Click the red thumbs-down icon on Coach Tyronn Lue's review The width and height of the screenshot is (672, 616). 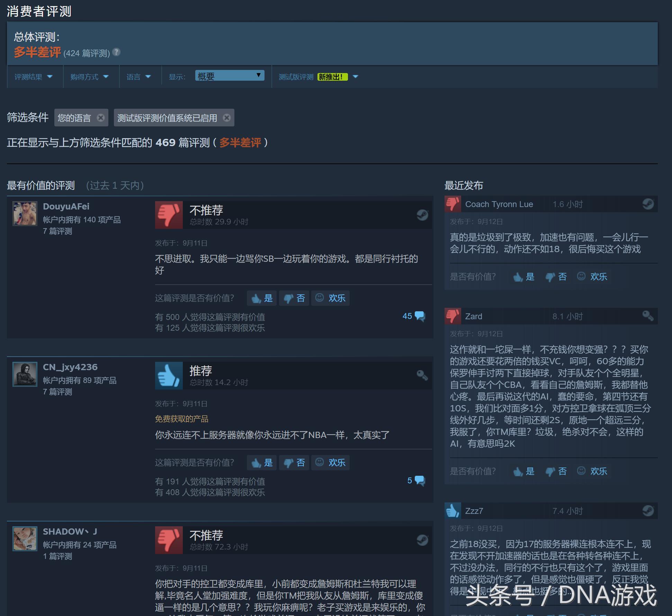pos(453,204)
